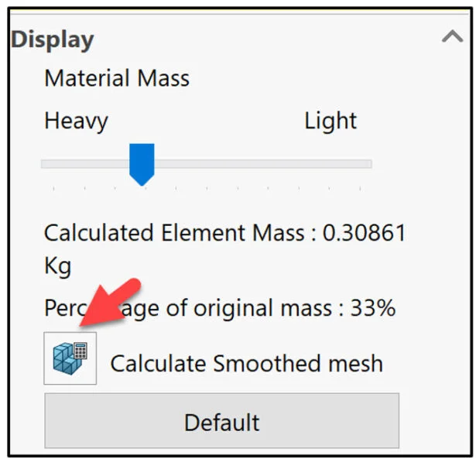Click the 0.30861 mass value
Screen dimensions: 476x459
click(x=365, y=233)
